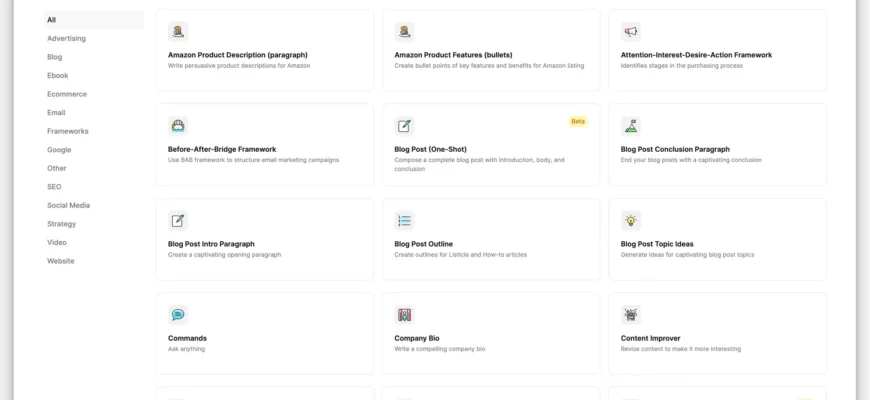Click the Before-After-Bridge Framework bridge icon
Screen dimensions: 870x400
(178, 126)
